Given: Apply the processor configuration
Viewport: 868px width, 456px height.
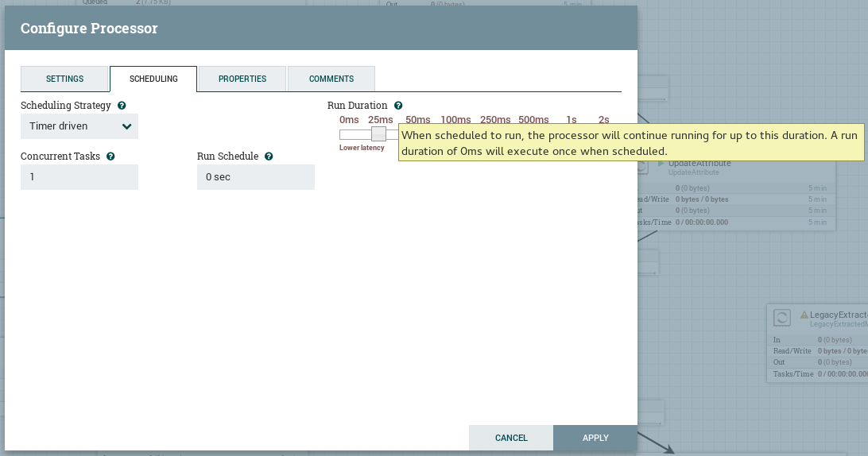Looking at the screenshot, I should coord(595,438).
